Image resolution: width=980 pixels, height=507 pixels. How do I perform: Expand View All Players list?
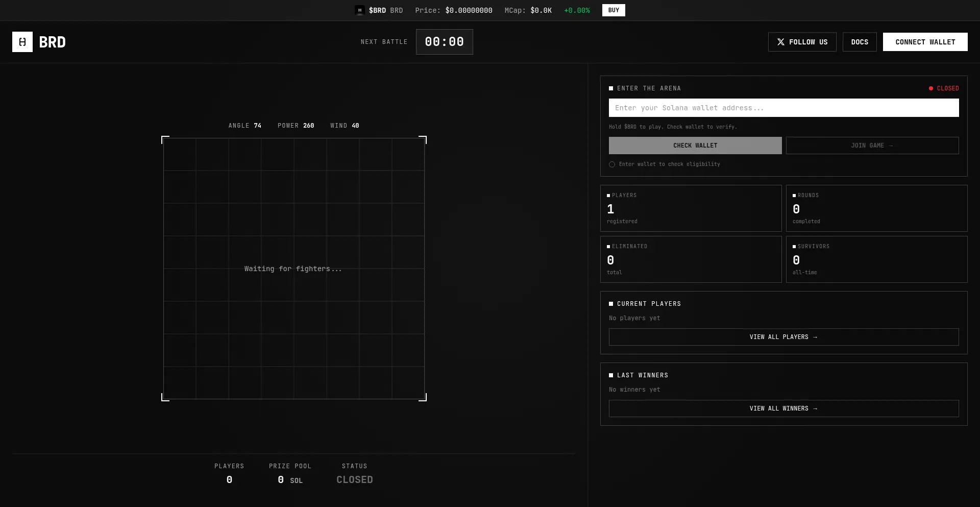coord(783,337)
